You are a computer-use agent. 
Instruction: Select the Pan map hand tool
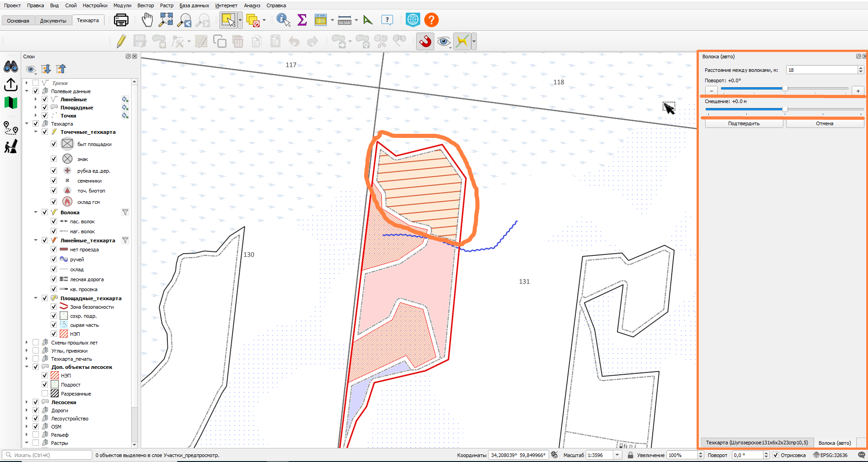point(147,20)
